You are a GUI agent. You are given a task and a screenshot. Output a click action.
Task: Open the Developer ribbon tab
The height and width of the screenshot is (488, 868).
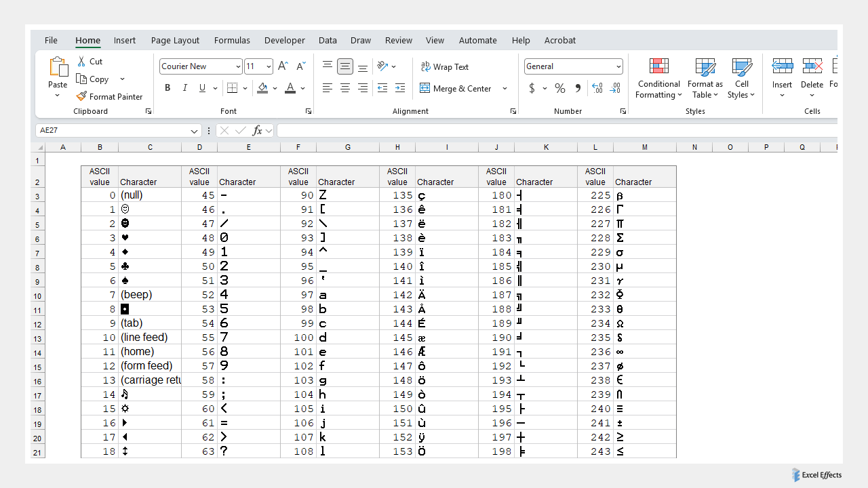click(x=284, y=40)
